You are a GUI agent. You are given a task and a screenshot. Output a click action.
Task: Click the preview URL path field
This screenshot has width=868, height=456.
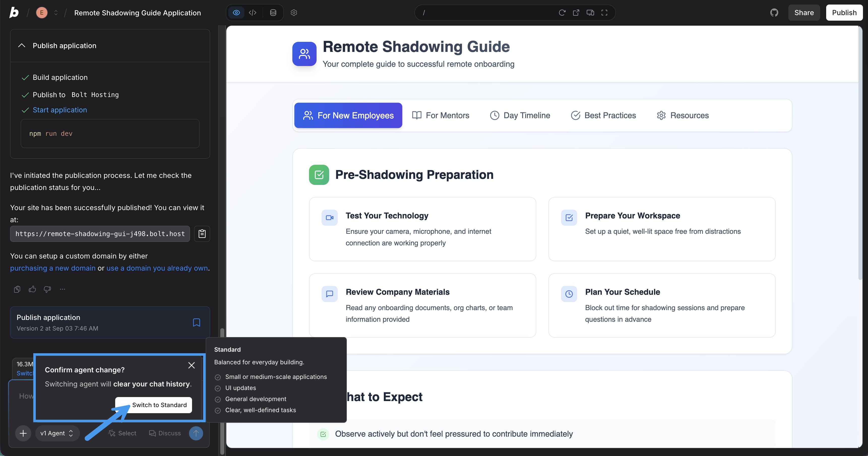(x=485, y=12)
